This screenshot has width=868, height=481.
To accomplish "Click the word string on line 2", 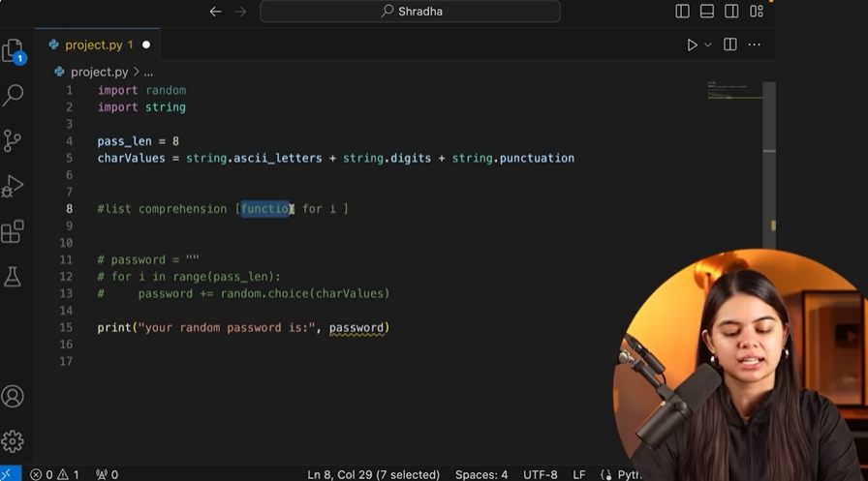I will click(x=165, y=107).
